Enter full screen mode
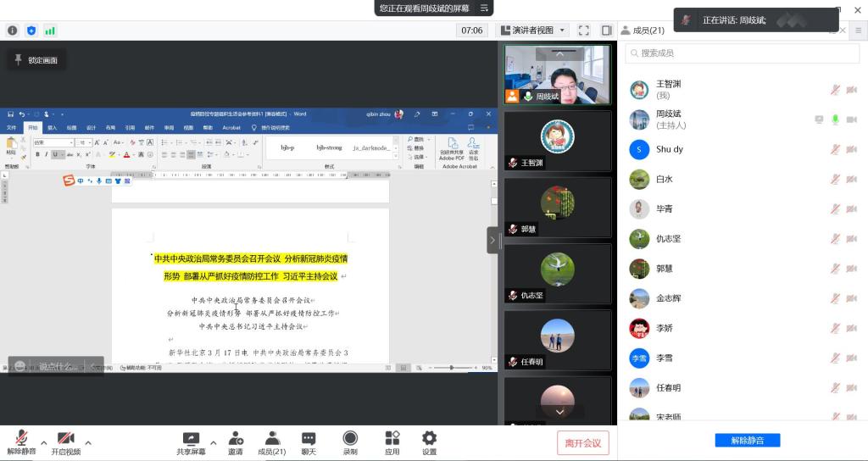Image resolution: width=868 pixels, height=461 pixels. tap(584, 31)
